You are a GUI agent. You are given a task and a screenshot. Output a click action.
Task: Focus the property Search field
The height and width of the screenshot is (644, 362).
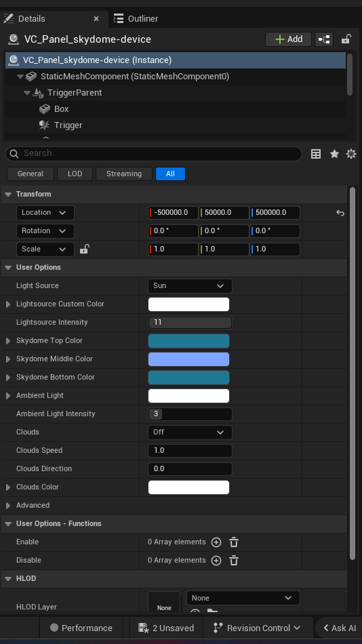pyautogui.click(x=154, y=154)
